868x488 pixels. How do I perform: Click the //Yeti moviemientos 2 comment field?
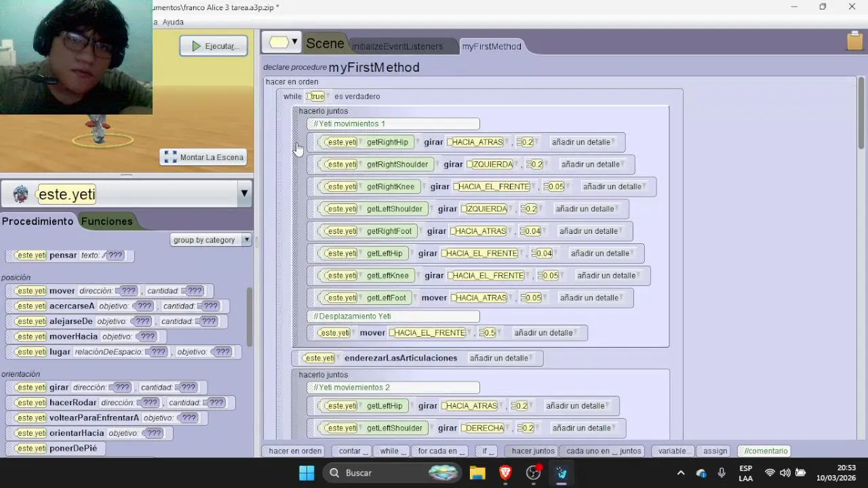coord(393,388)
